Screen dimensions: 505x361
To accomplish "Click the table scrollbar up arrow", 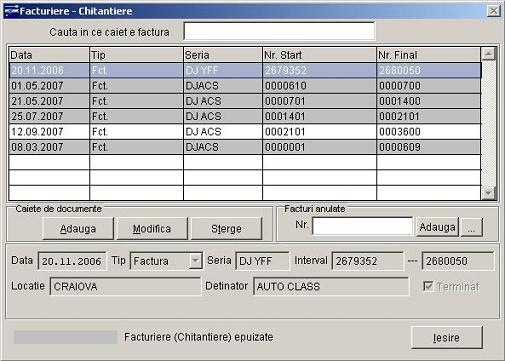I will [x=489, y=54].
